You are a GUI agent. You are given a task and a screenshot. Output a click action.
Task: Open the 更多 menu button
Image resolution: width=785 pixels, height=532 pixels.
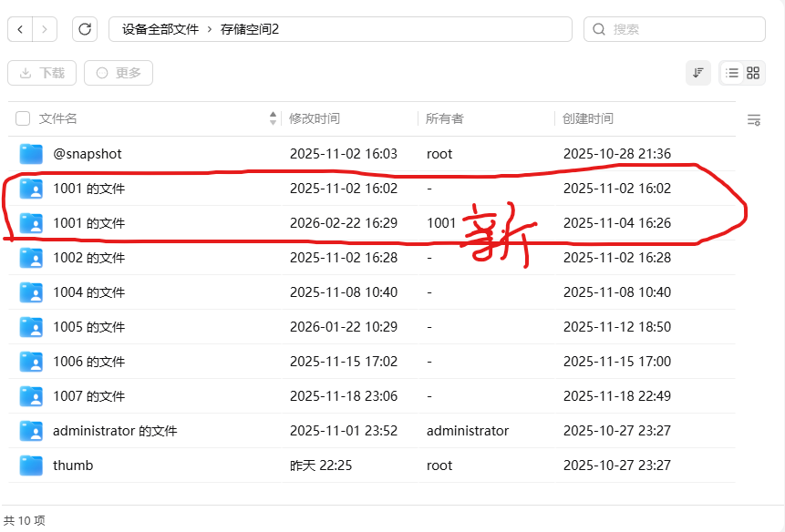(119, 73)
